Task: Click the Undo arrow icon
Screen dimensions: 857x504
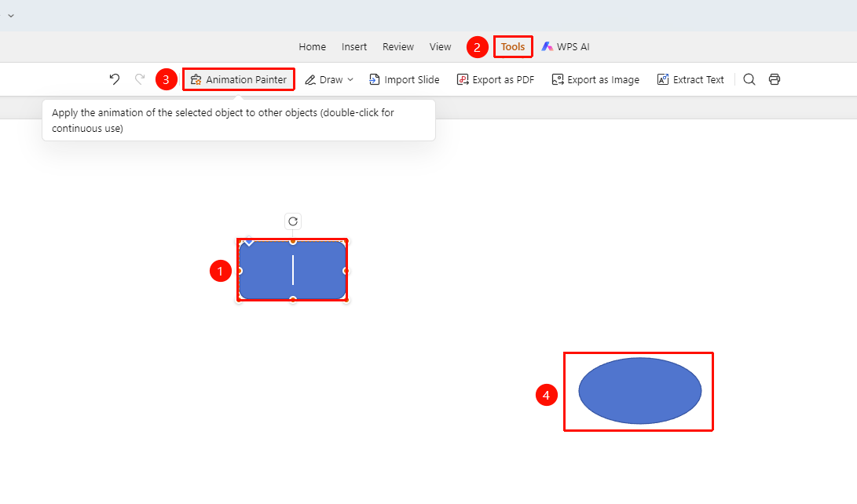Action: click(x=114, y=79)
